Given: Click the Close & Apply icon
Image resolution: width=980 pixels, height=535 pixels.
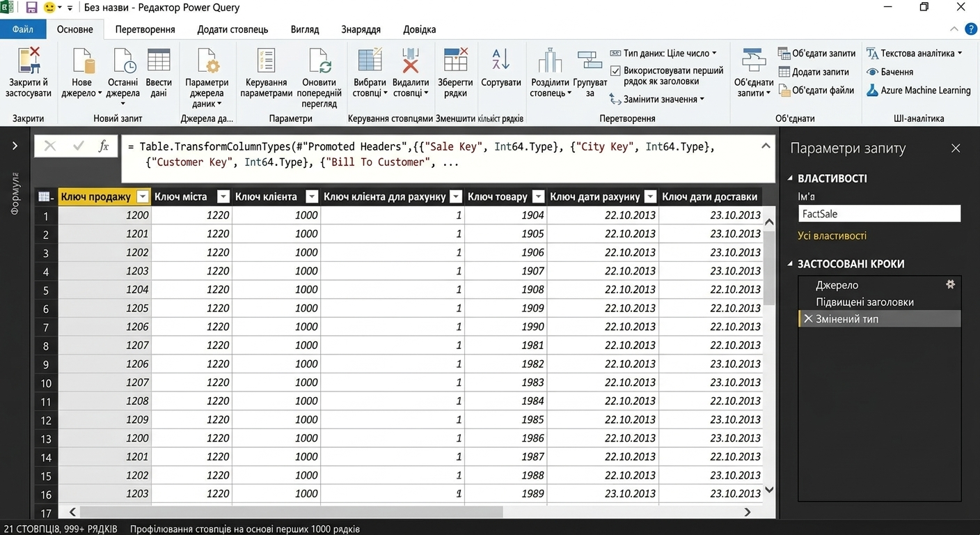Looking at the screenshot, I should pos(29,61).
